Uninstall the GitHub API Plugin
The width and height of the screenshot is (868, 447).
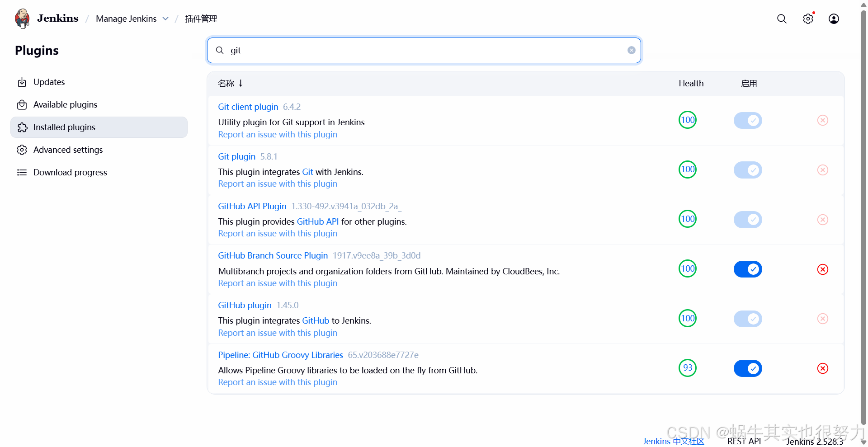823,220
